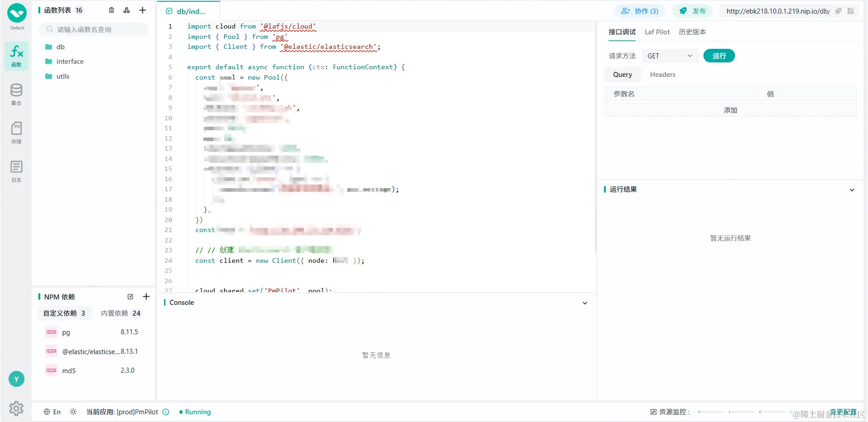
Task: Select the Headers tab
Action: pyautogui.click(x=663, y=75)
